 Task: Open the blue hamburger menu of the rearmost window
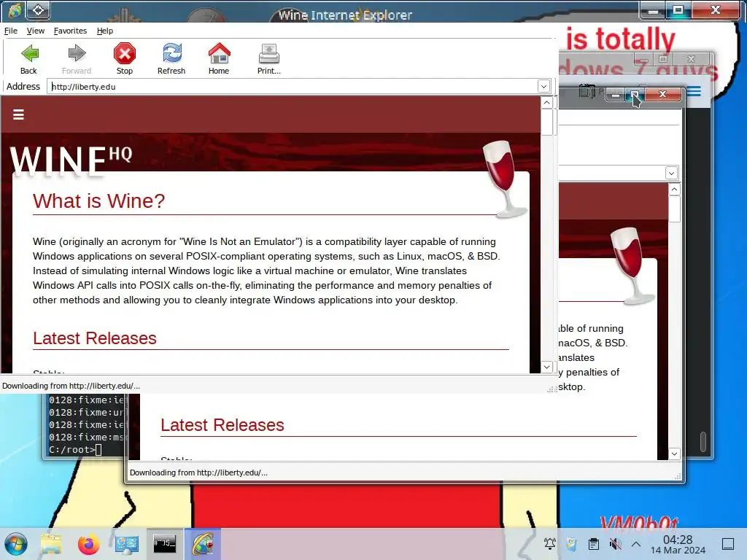(x=694, y=91)
